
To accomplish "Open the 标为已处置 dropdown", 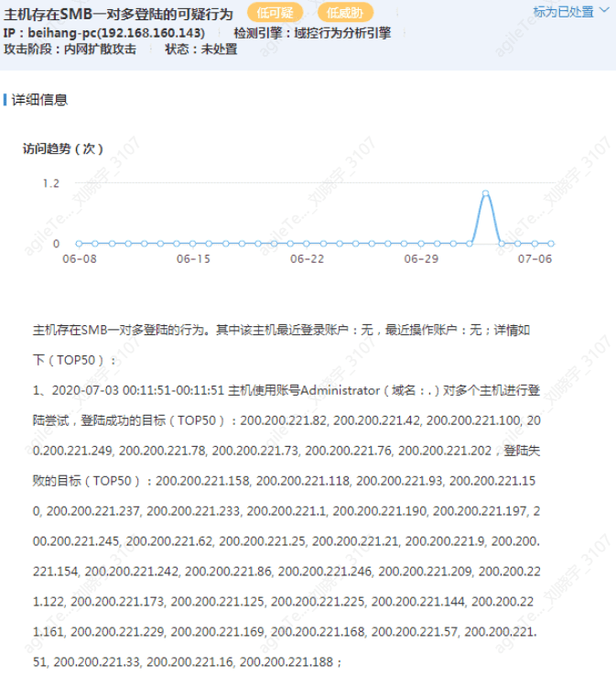I will (x=568, y=12).
